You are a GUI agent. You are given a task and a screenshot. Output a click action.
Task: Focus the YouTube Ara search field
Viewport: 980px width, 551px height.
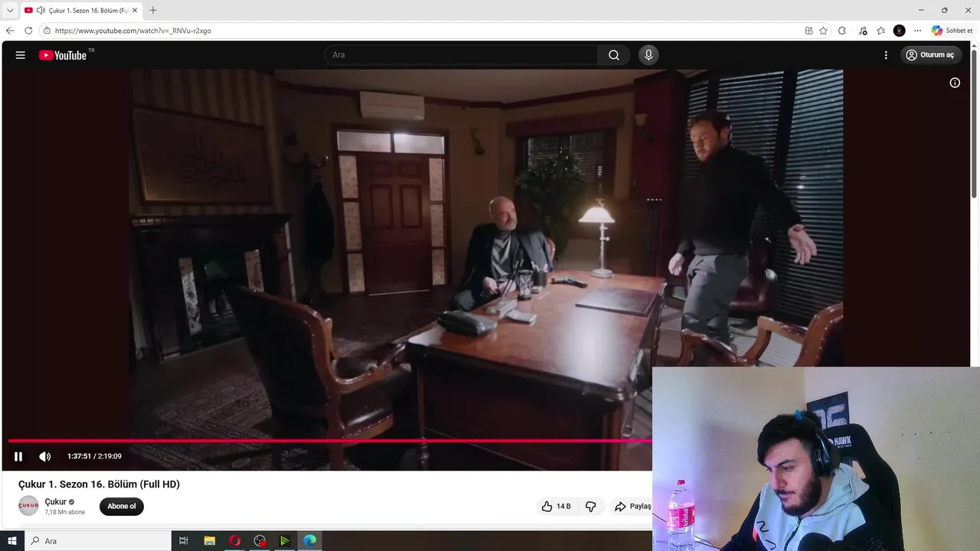click(x=462, y=55)
